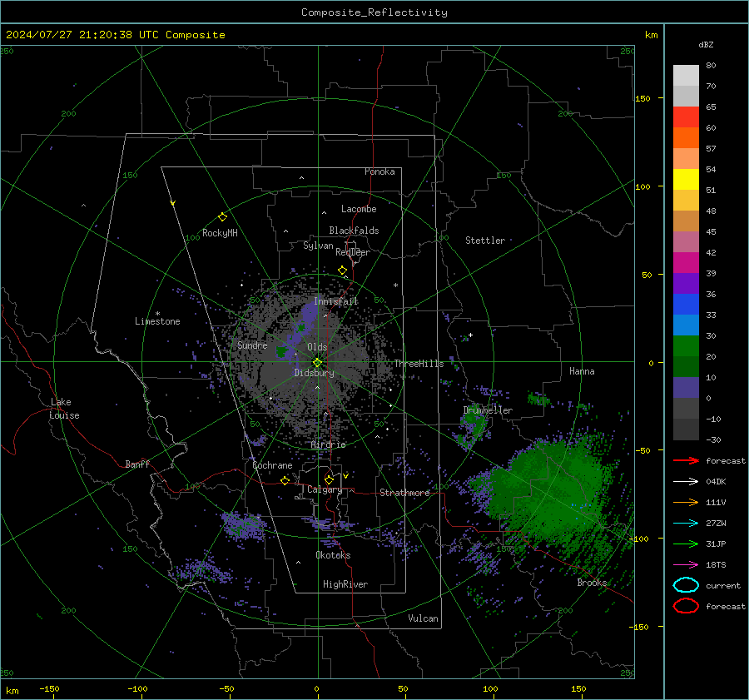The width and height of the screenshot is (749, 700).
Task: Click the Composite_Reflectivity title
Action: point(374,12)
